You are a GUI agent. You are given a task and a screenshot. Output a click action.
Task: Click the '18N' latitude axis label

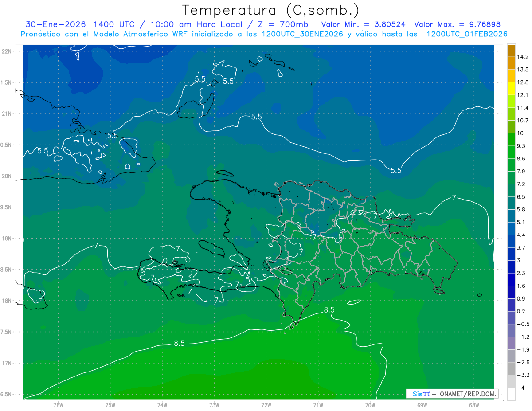[7, 301]
